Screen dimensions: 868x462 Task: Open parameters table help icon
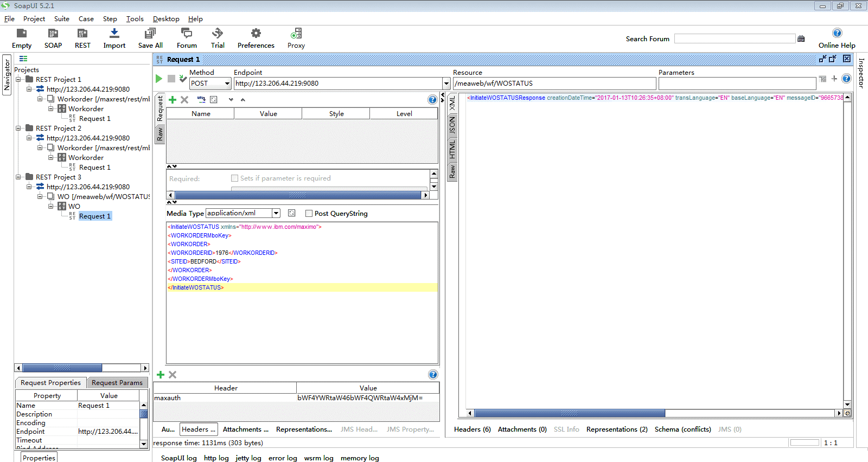tap(432, 100)
